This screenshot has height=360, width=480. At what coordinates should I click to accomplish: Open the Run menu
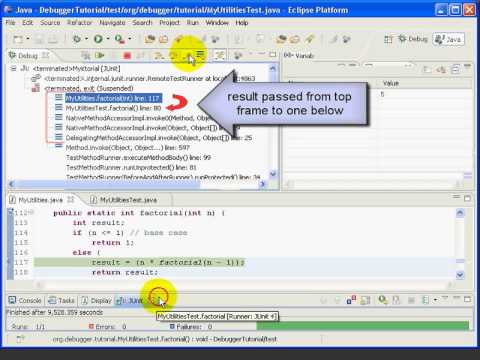tap(193, 23)
